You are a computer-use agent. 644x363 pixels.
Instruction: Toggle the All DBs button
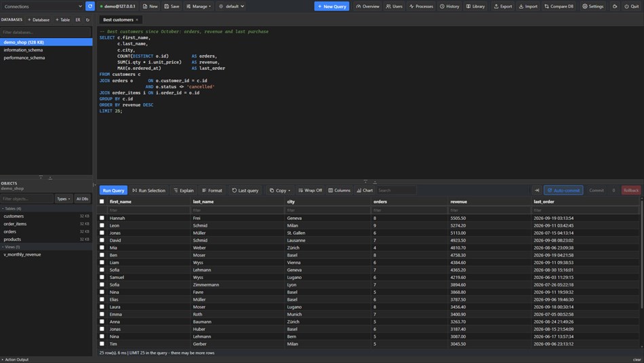click(x=82, y=199)
